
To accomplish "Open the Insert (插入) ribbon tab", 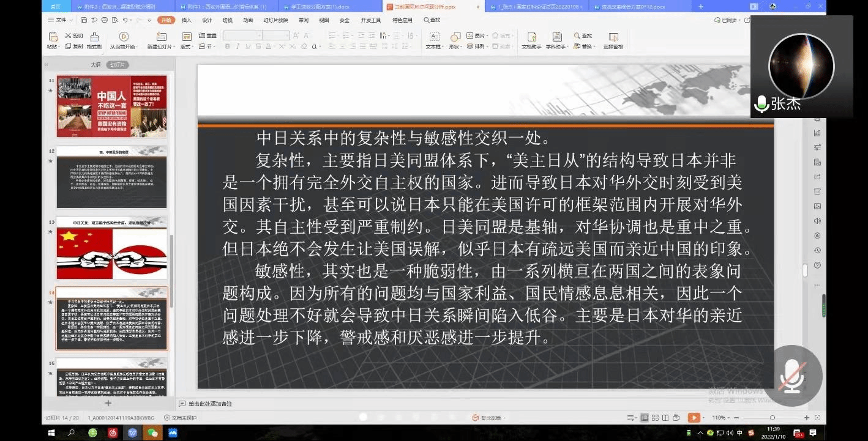I will [186, 20].
